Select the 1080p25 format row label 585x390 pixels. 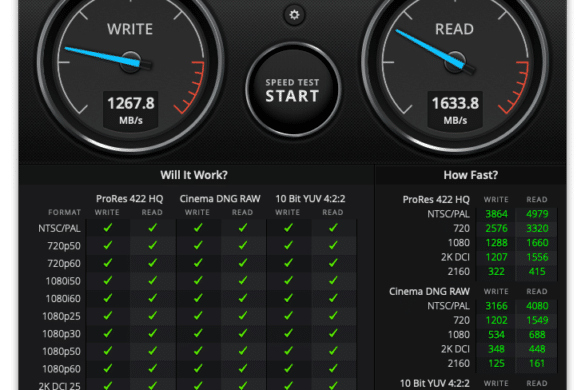pos(62,316)
